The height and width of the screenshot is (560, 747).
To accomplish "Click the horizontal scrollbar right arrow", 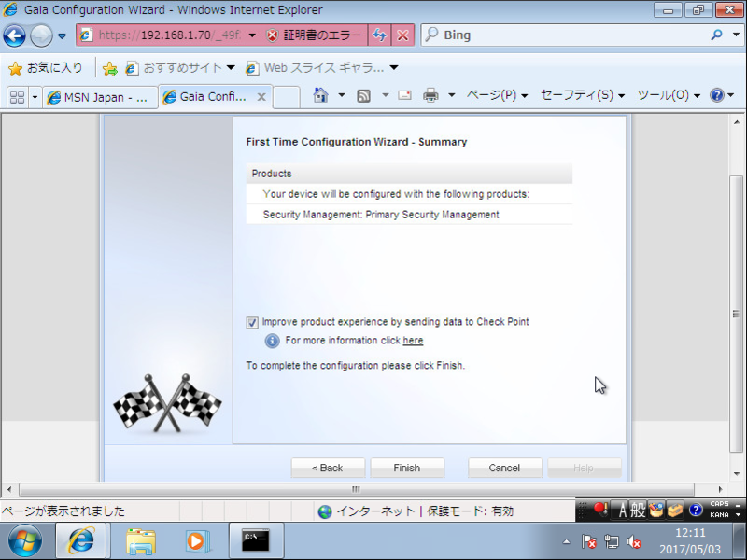I will (720, 489).
